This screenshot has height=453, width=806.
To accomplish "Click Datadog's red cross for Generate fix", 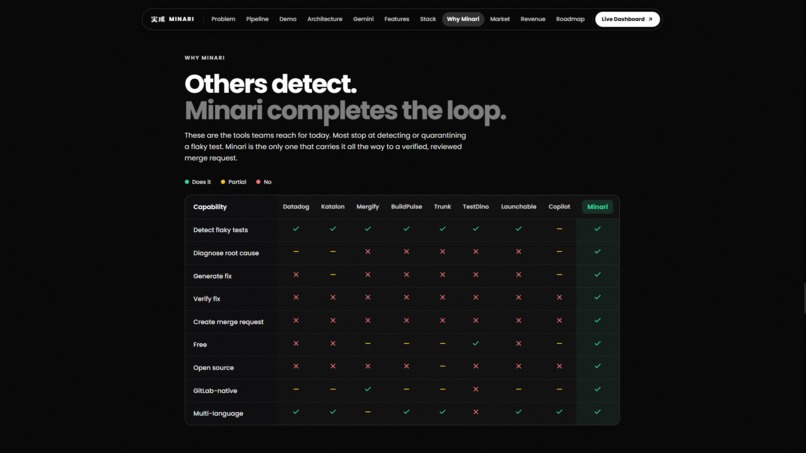I will pyautogui.click(x=296, y=275).
